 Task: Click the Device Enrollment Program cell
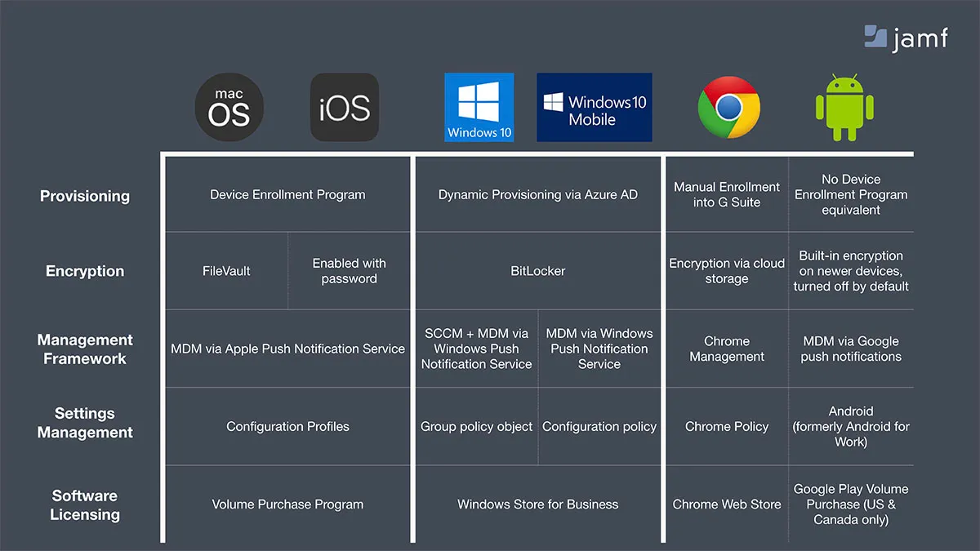(x=287, y=194)
